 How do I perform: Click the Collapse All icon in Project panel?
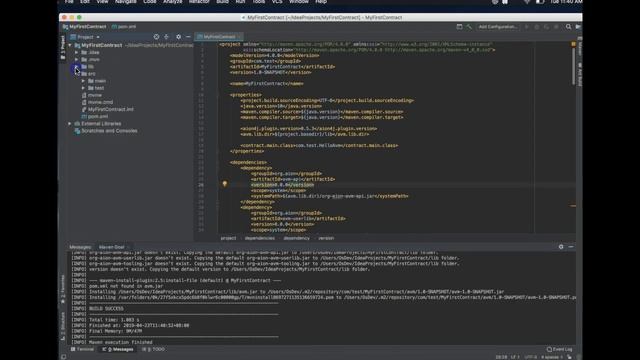(167, 37)
